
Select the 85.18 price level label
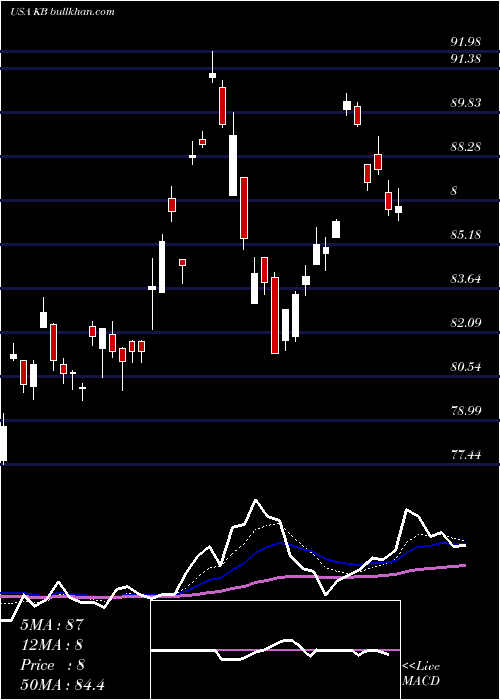click(466, 234)
